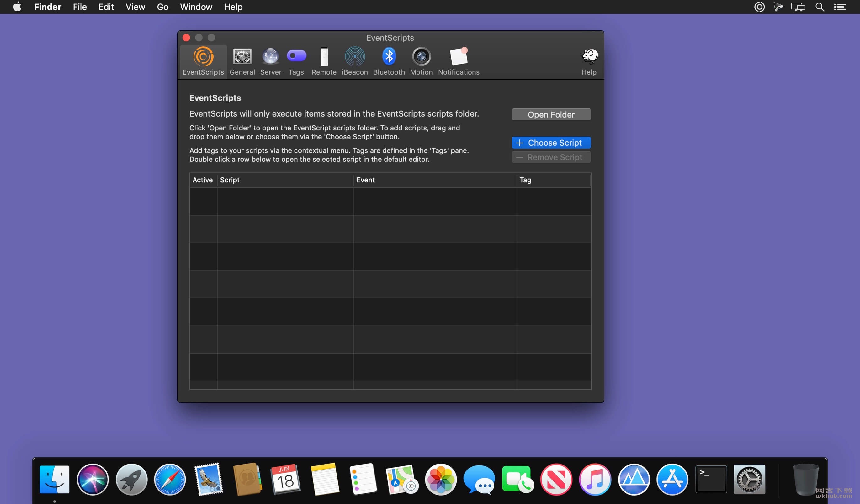Open Music (iTunes) from the Dock
The height and width of the screenshot is (504, 860).
[595, 480]
